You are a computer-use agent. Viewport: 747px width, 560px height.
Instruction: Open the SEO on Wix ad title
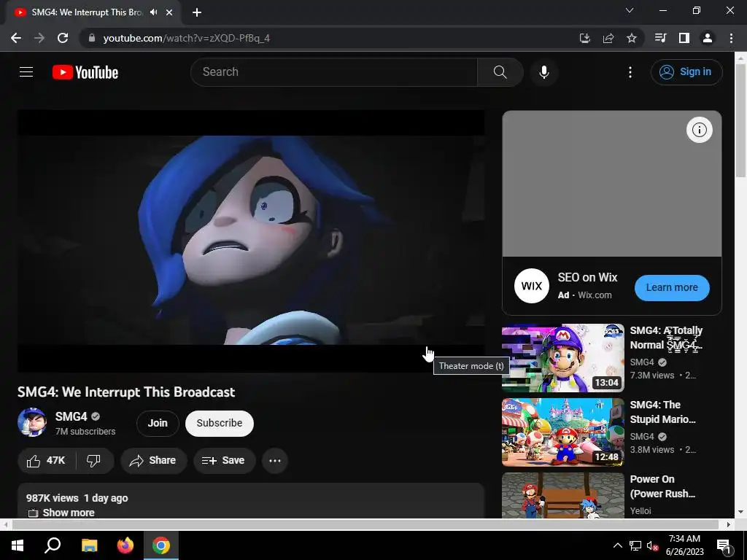[x=587, y=278]
